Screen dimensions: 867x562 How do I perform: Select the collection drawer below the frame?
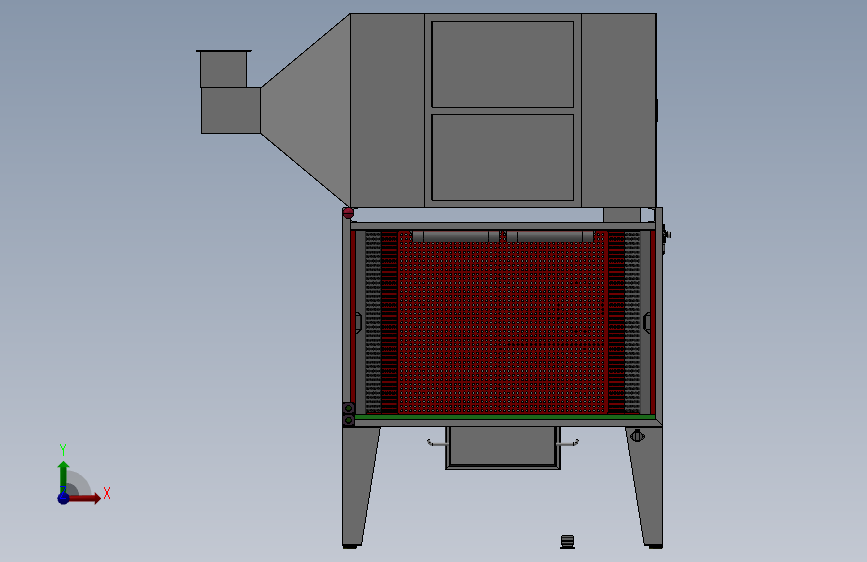503,447
